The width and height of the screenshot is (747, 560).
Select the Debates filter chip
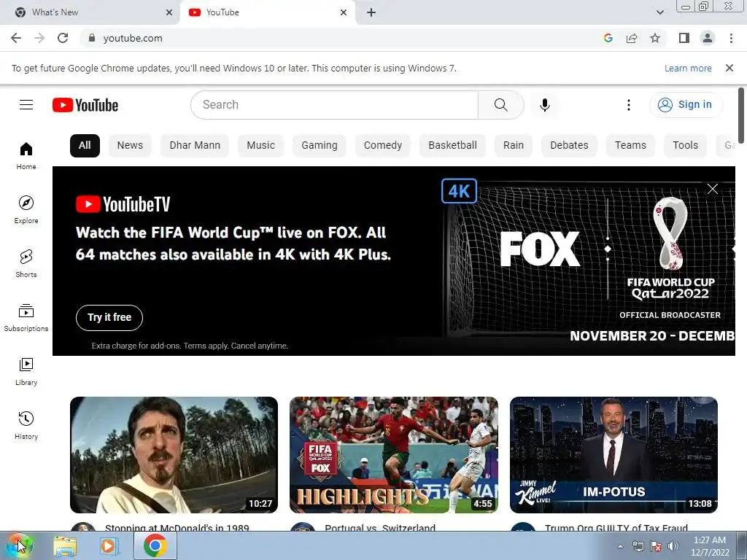569,146
